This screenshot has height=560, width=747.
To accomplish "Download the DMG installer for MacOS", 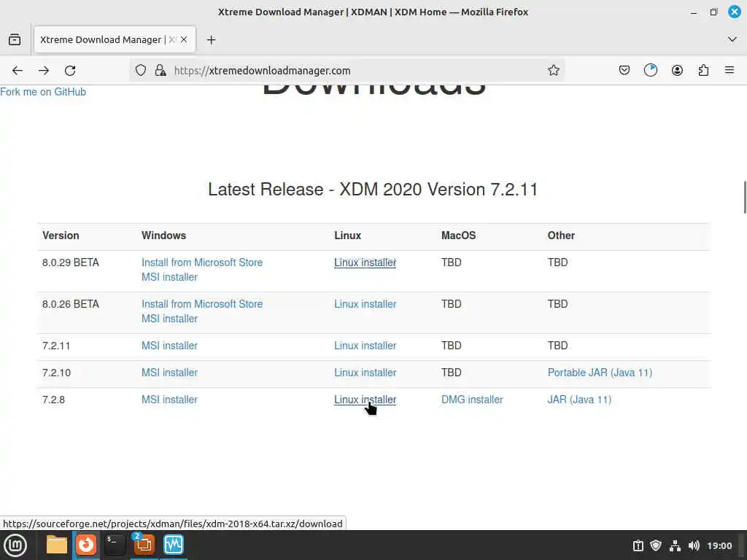I will (472, 400).
